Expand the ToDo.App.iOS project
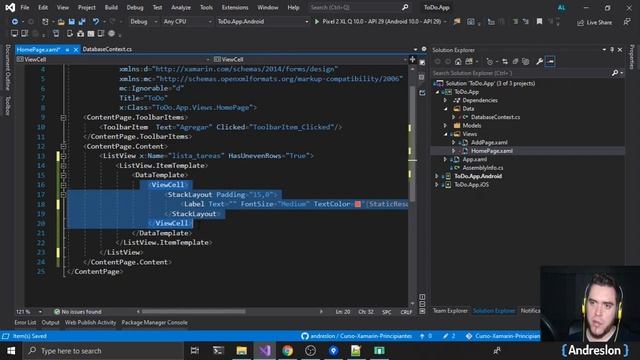Image resolution: width=640 pixels, height=360 pixels. click(437, 185)
